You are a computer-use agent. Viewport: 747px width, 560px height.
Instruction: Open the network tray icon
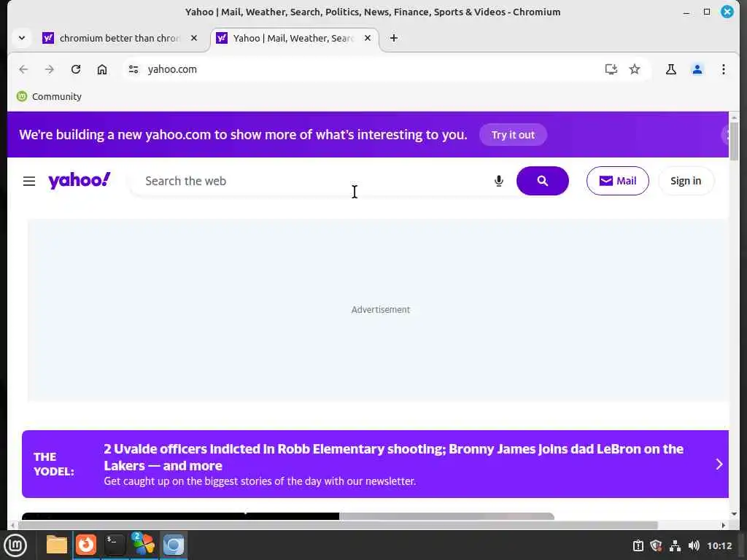(675, 545)
